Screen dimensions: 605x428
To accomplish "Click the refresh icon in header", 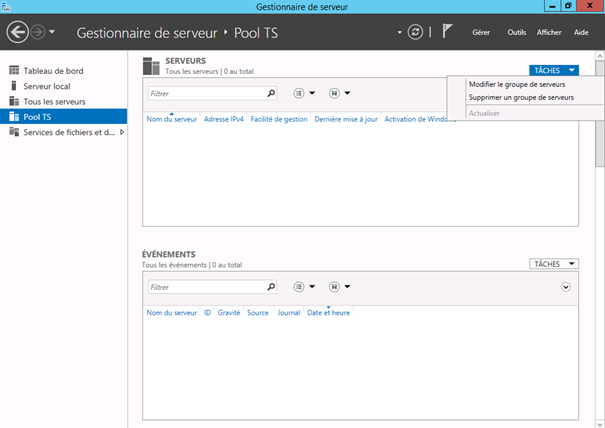I will coord(415,32).
